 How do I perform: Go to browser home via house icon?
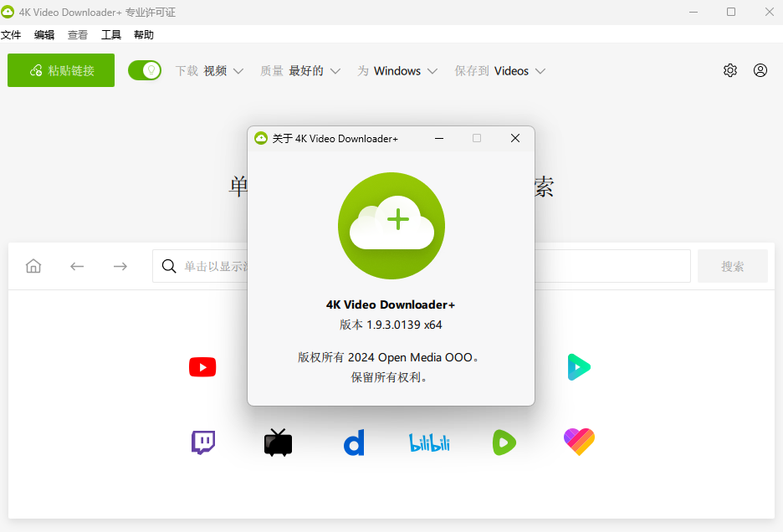pos(33,266)
